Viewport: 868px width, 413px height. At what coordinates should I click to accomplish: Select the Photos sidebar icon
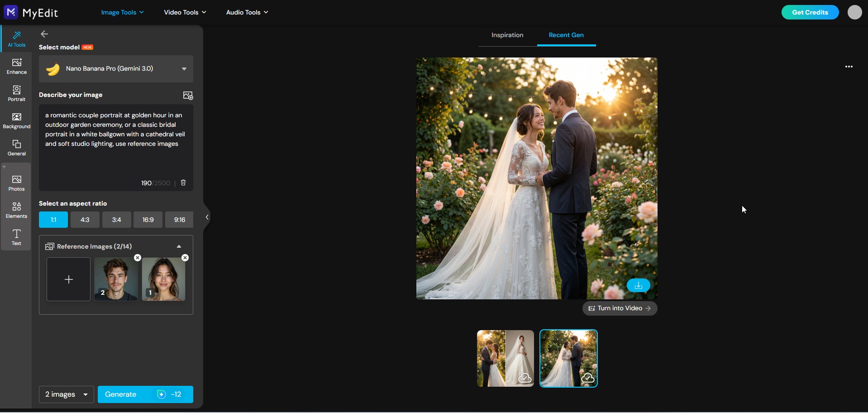(16, 182)
